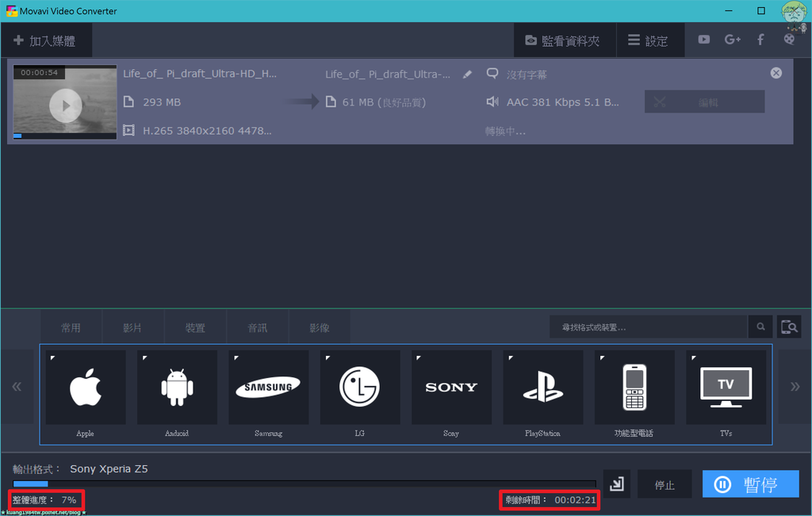The height and width of the screenshot is (516, 812).
Task: Click the 暫停 pause button
Action: [750, 484]
